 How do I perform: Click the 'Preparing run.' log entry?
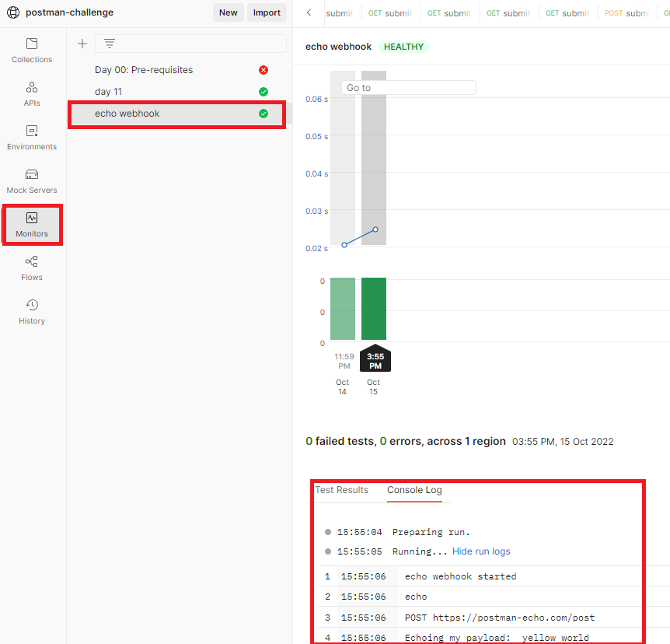tap(431, 532)
